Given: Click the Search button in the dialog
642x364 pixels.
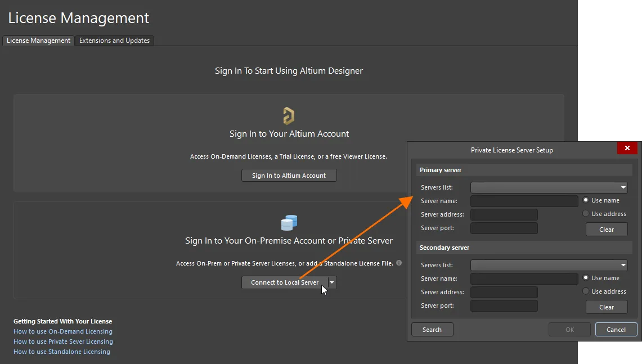Looking at the screenshot, I should tap(432, 330).
